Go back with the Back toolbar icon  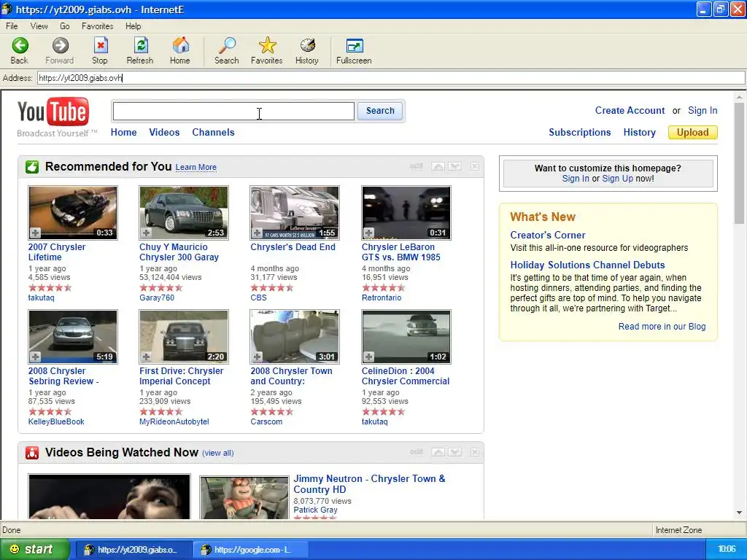tap(20, 50)
